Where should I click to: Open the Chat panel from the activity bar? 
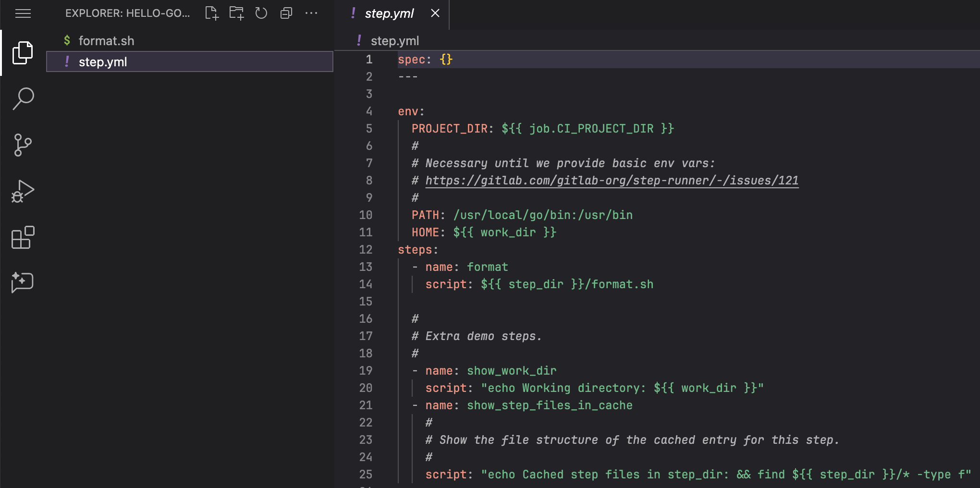click(x=23, y=282)
